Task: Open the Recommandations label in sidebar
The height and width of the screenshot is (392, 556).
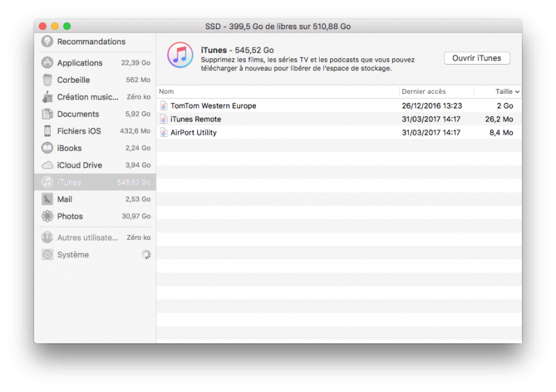Action: tap(92, 42)
